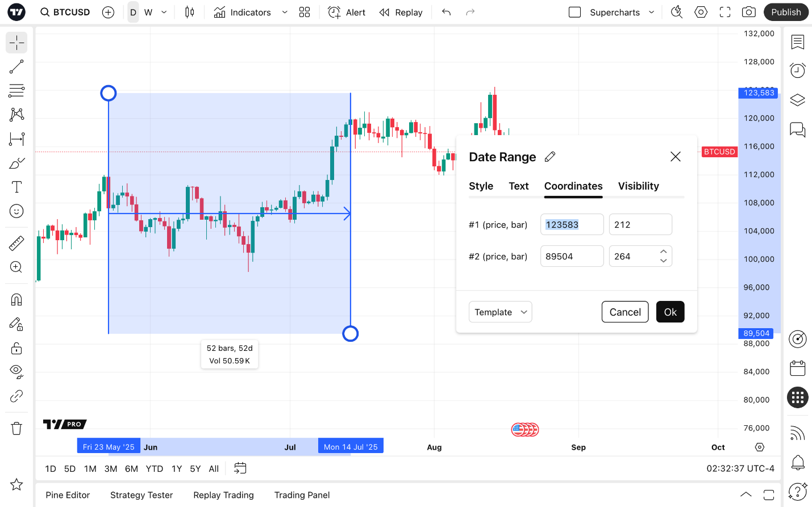Select the trend line drawing tool
This screenshot has height=507, width=812.
16,67
